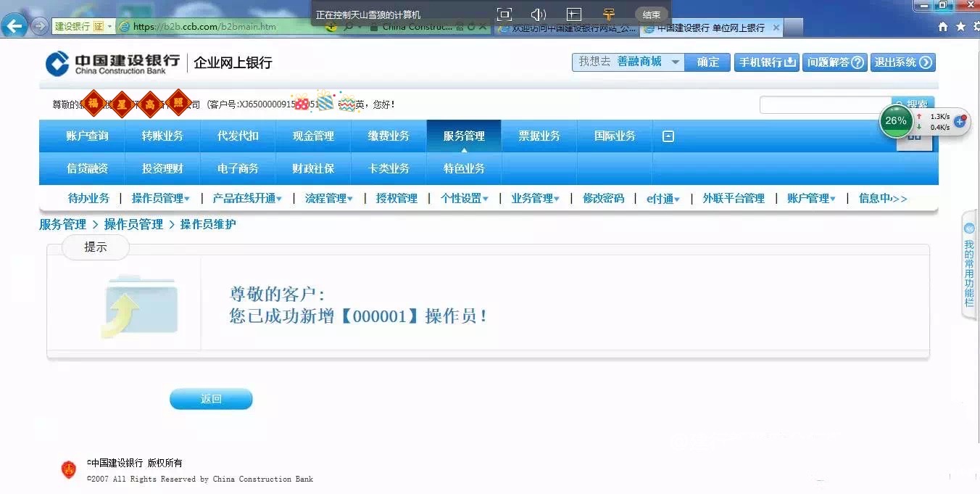Collapse the 我的常用功能栏 side panel arrow
The image size is (980, 494).
[969, 229]
